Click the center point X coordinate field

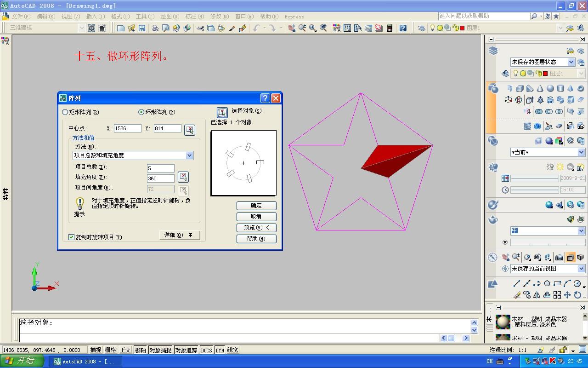(x=127, y=128)
